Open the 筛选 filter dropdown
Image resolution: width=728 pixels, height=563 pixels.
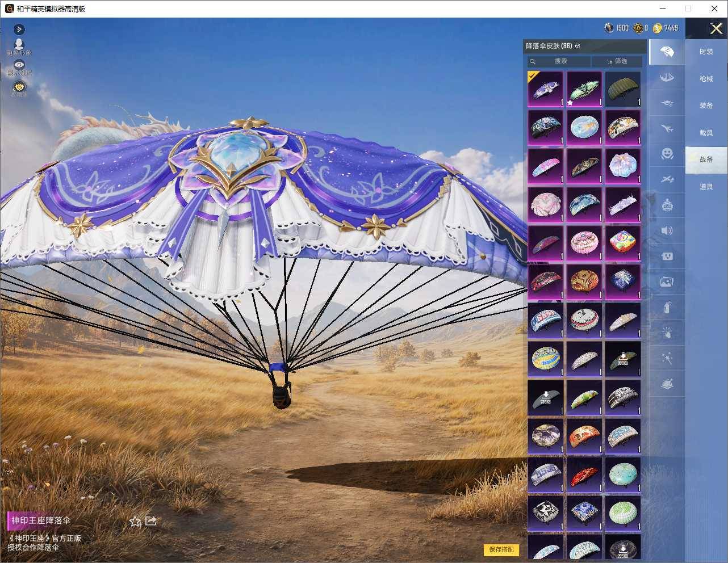pyautogui.click(x=617, y=61)
